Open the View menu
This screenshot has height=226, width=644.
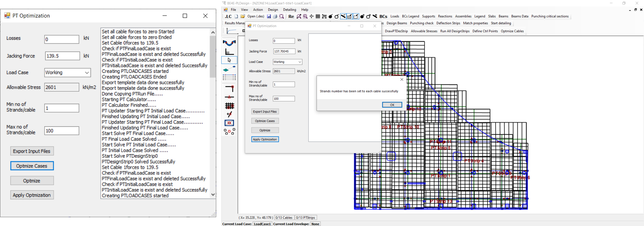click(244, 10)
